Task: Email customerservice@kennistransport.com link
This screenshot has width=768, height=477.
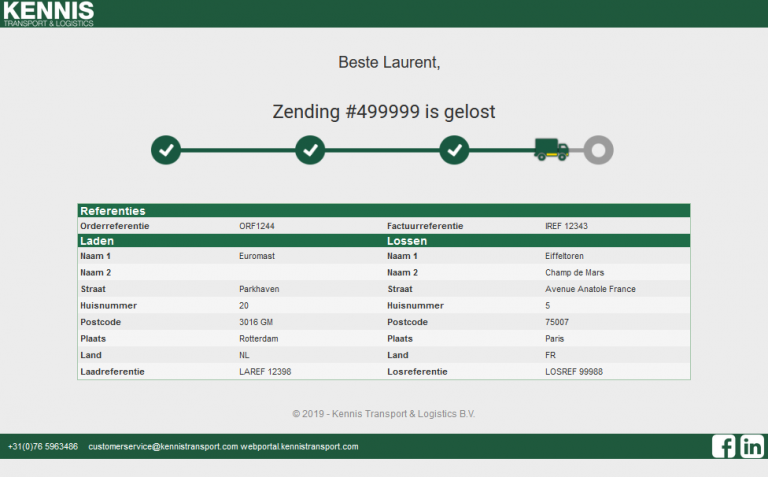Action: point(163,447)
